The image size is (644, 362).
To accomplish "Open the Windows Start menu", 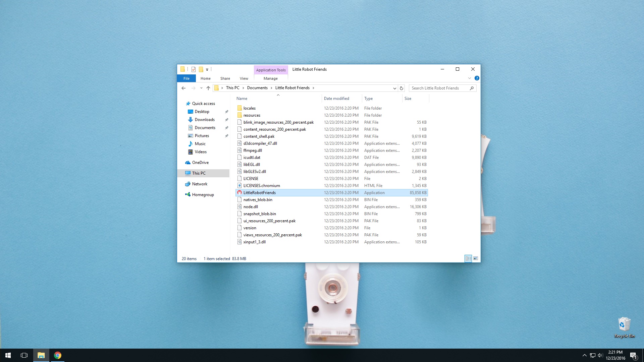I will click(x=8, y=355).
